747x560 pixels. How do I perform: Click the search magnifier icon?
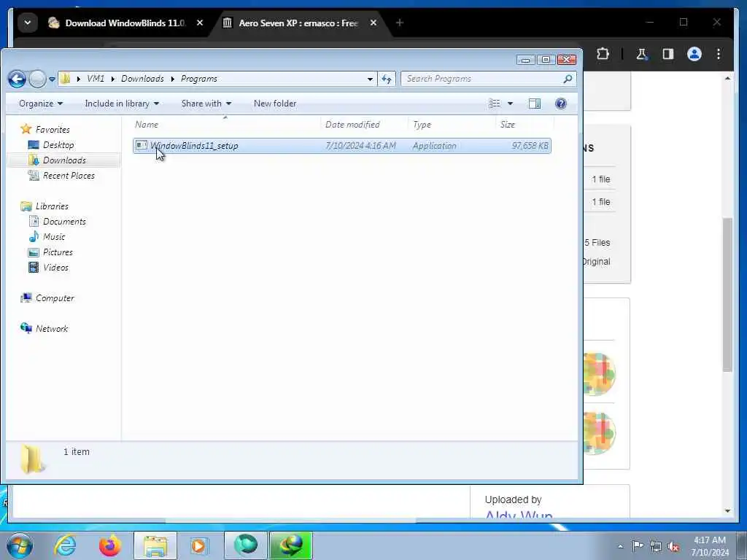pyautogui.click(x=568, y=79)
